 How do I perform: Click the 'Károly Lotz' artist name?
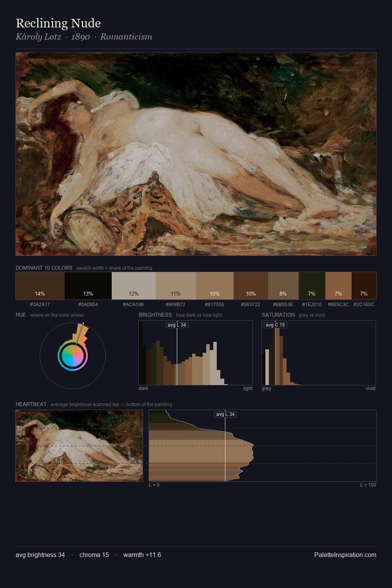(38, 37)
